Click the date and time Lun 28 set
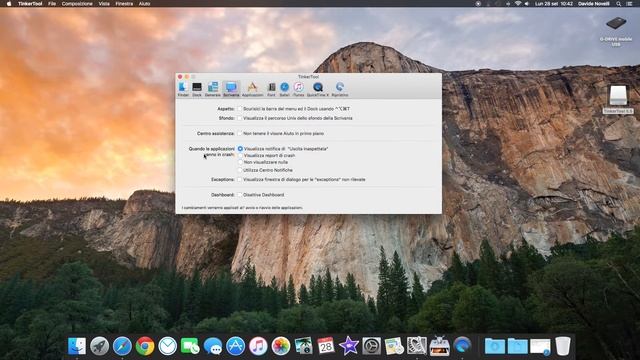The image size is (640, 360). pos(554,4)
